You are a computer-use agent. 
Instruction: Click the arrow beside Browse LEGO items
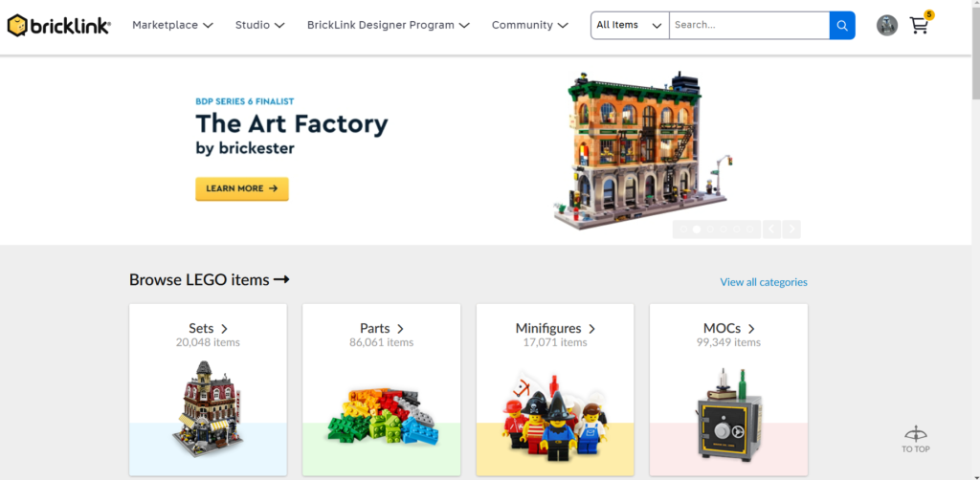pyautogui.click(x=281, y=279)
